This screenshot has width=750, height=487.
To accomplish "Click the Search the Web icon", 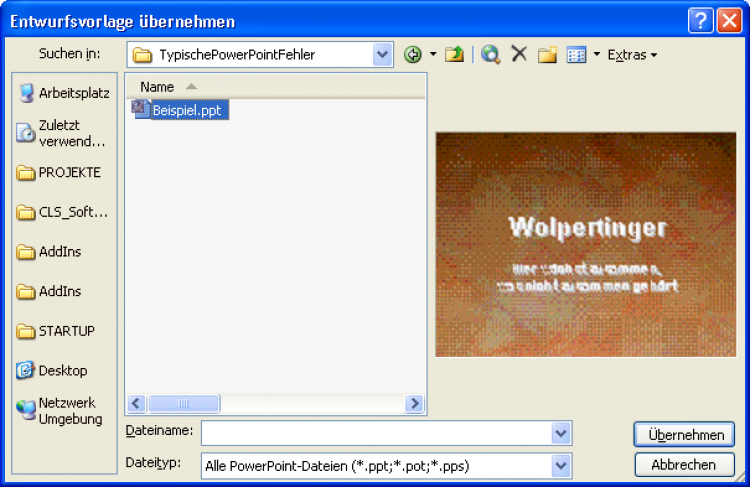I will point(490,55).
